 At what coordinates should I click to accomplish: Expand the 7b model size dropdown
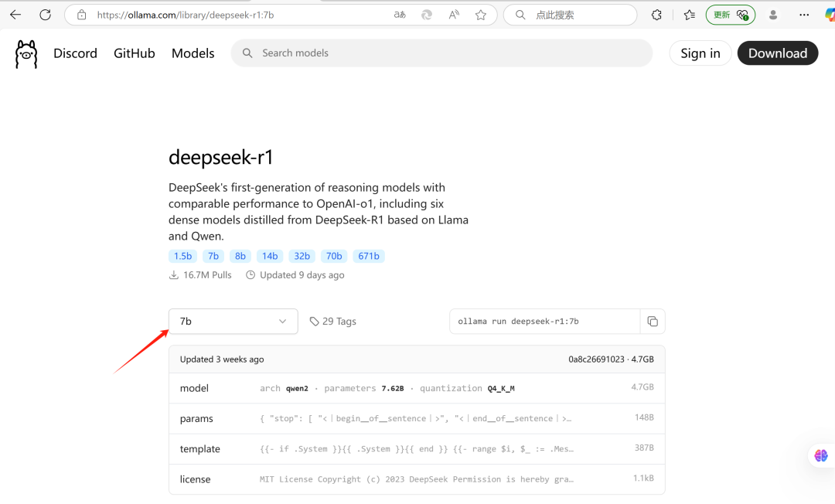(233, 322)
